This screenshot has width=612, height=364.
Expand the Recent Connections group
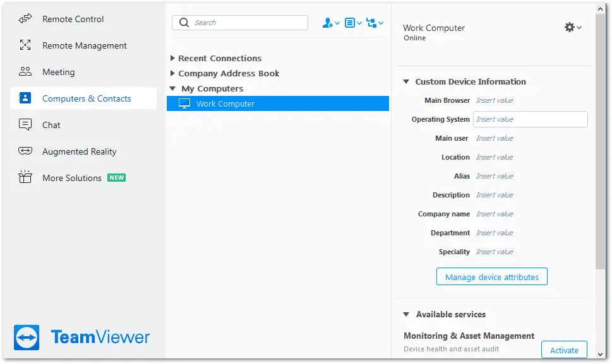[x=172, y=58]
